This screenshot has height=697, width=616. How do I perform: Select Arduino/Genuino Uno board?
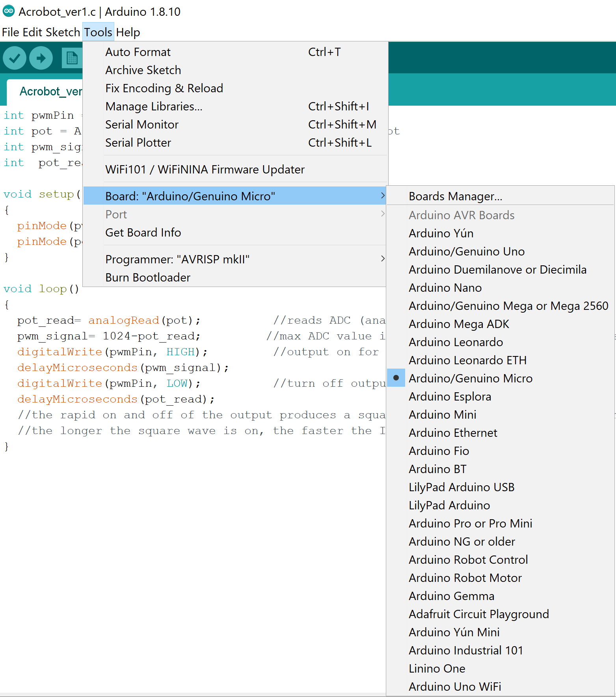(x=501, y=251)
